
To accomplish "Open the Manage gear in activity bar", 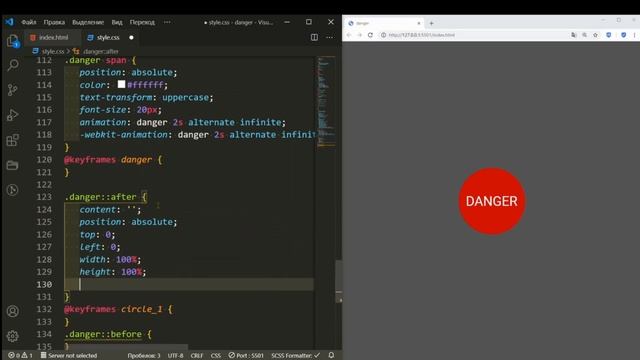I will [13, 336].
